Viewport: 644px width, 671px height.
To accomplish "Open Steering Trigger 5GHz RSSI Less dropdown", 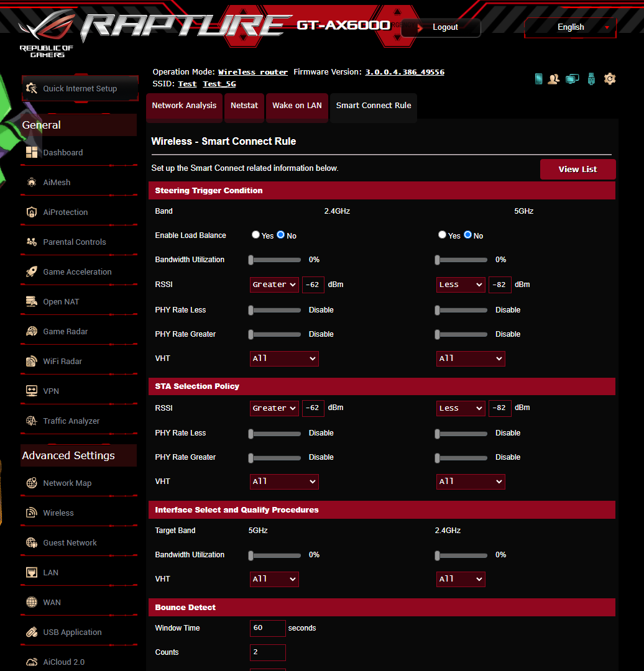I will coord(461,285).
